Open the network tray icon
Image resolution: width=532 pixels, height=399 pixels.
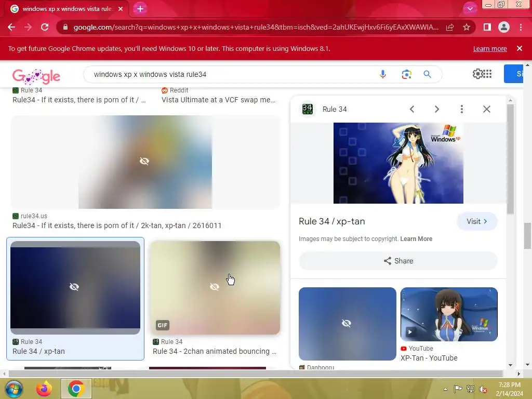pos(470,389)
